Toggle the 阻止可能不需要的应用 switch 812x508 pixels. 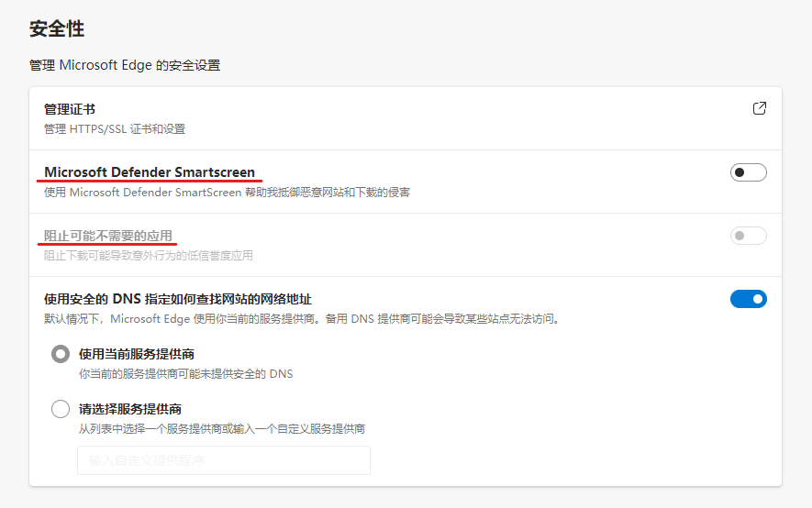pyautogui.click(x=749, y=236)
